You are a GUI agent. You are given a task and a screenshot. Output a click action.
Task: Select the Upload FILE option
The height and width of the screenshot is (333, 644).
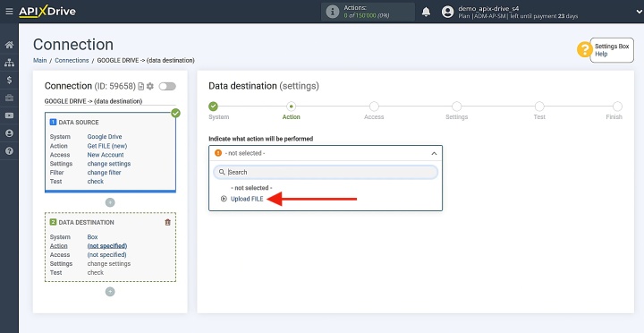pos(247,199)
